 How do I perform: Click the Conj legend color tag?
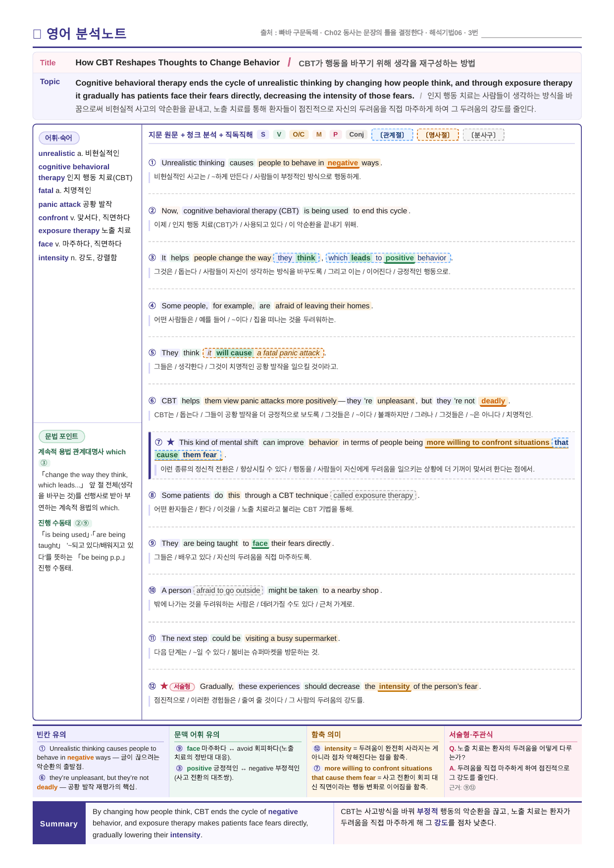[x=357, y=135]
